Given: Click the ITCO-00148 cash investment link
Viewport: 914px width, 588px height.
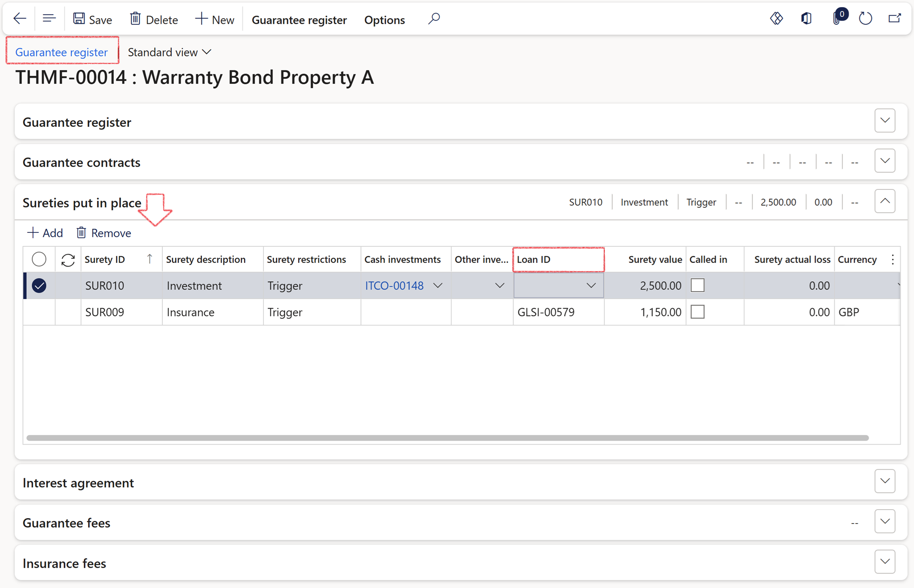Looking at the screenshot, I should click(394, 286).
